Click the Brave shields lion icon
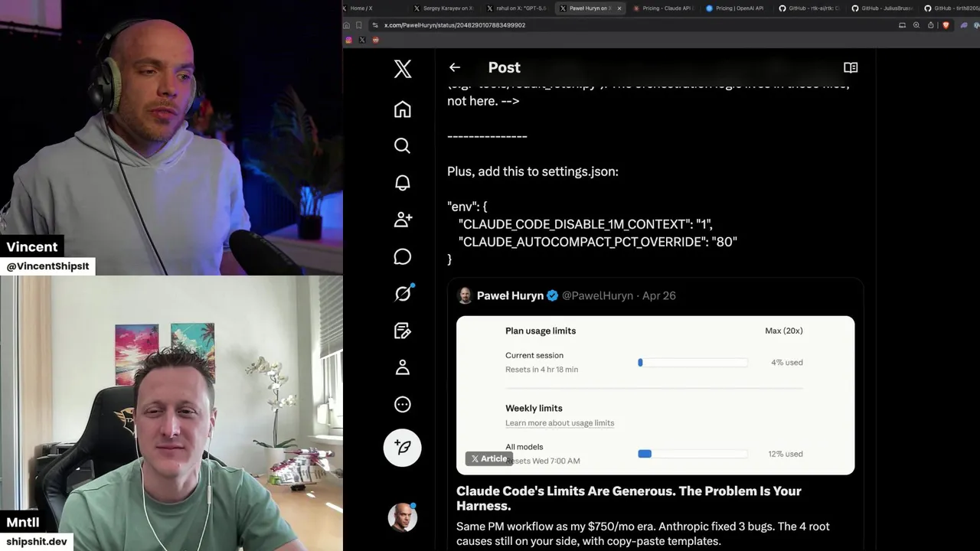The image size is (980, 551). coord(946,25)
